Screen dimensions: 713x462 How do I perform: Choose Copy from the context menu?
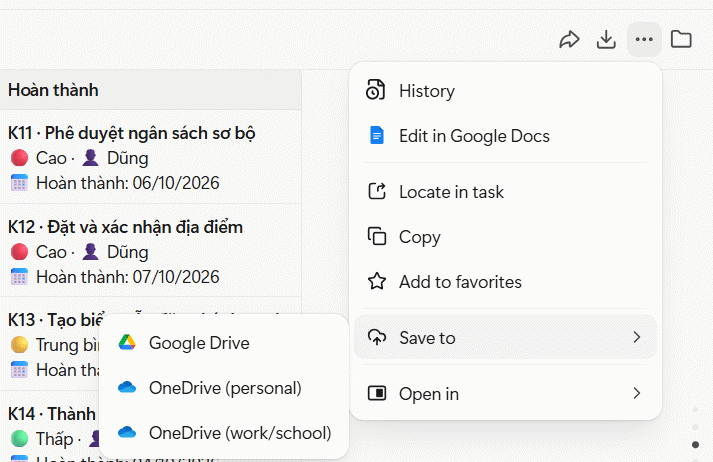tap(506, 236)
